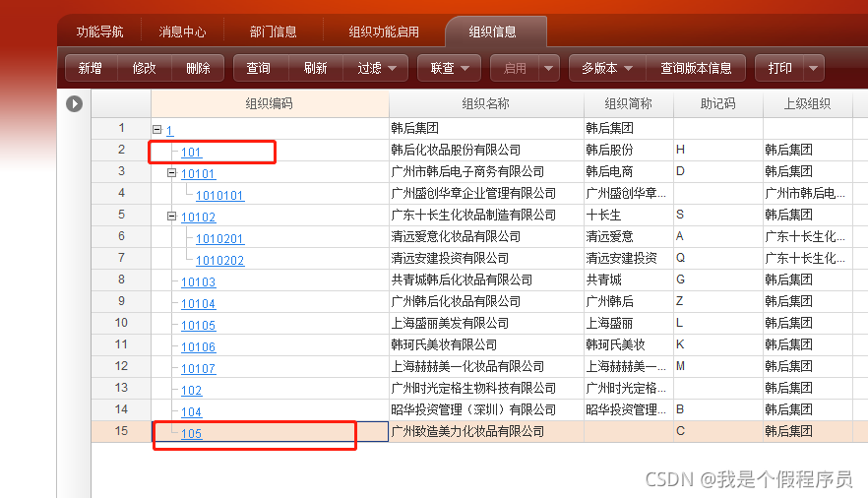
Task: Open organization code link 102
Action: pos(191,390)
